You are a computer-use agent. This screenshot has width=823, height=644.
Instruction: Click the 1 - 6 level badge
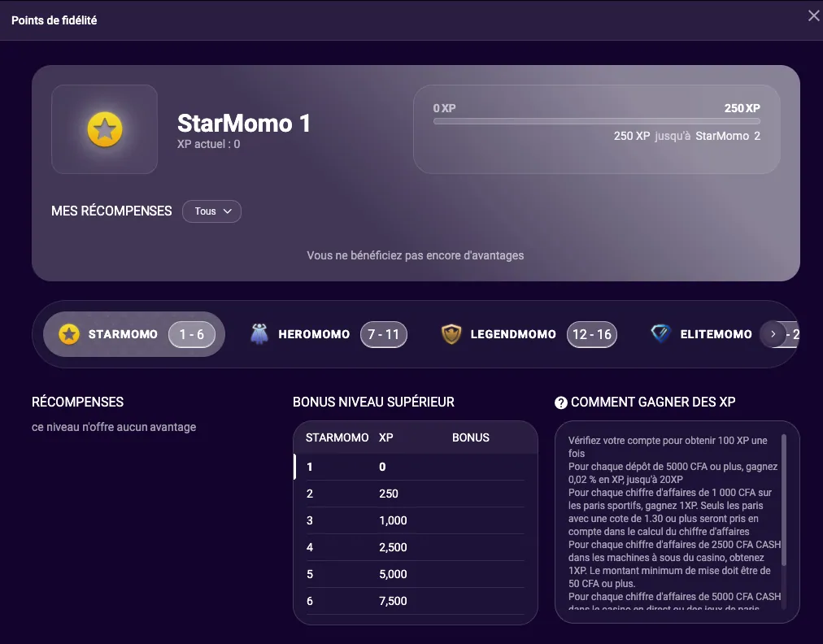pyautogui.click(x=192, y=334)
